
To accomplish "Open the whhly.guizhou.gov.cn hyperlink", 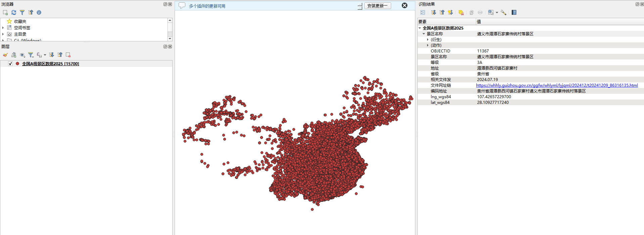I will pos(557,85).
